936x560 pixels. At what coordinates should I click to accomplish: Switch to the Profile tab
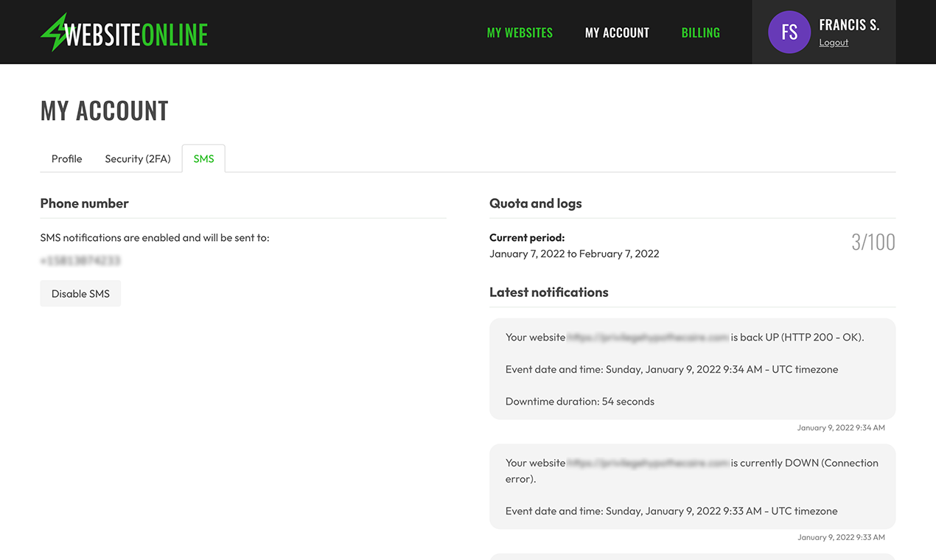coord(67,158)
